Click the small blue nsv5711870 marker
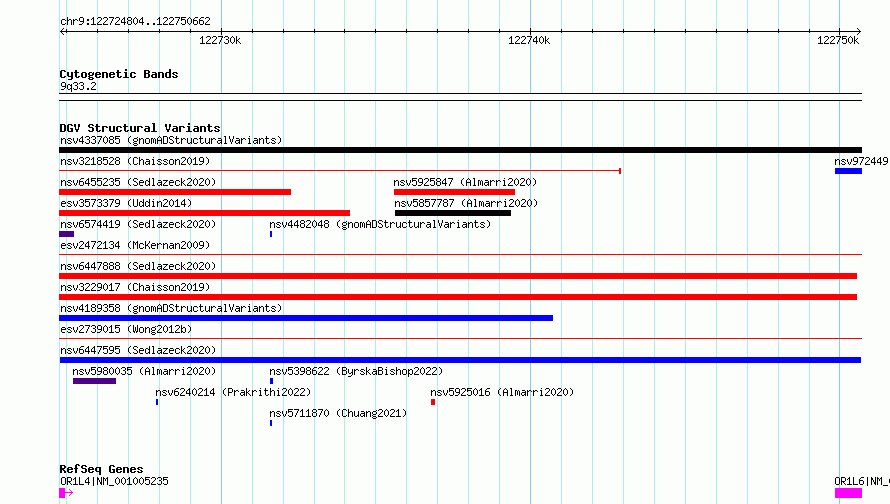 tap(271, 423)
